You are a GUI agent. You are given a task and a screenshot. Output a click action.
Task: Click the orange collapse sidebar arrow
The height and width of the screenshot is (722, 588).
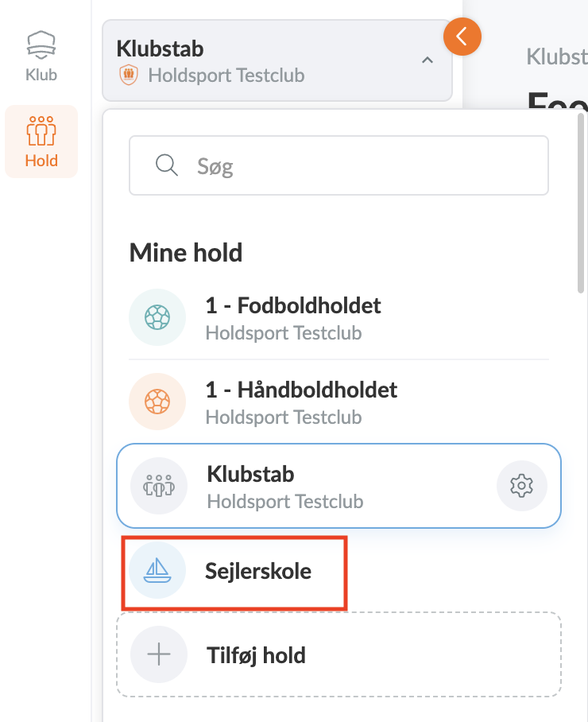click(462, 37)
